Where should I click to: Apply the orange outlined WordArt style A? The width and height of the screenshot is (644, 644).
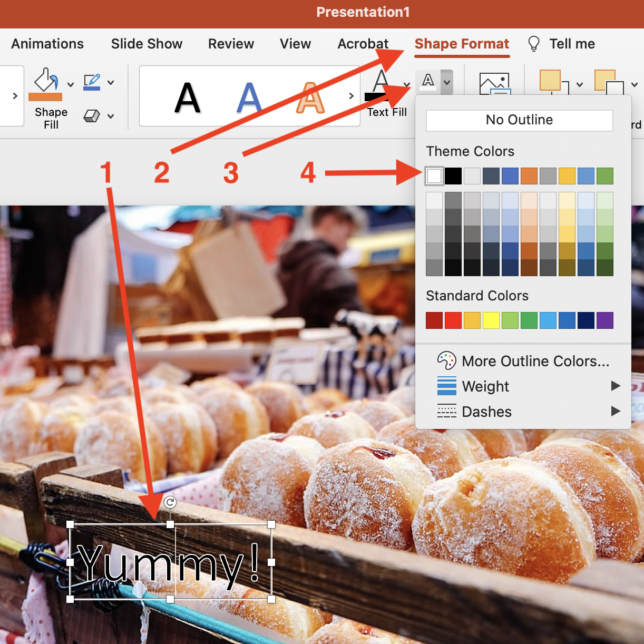pyautogui.click(x=310, y=98)
